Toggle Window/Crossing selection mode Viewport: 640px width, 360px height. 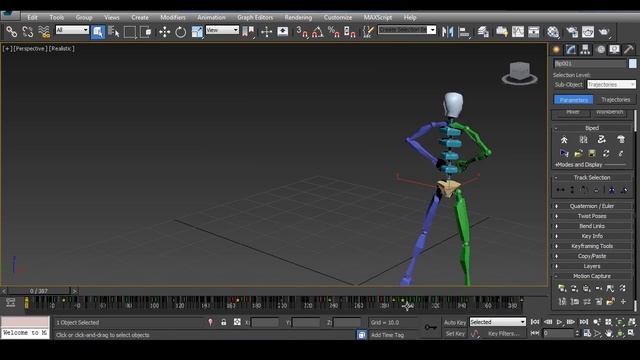click(146, 31)
